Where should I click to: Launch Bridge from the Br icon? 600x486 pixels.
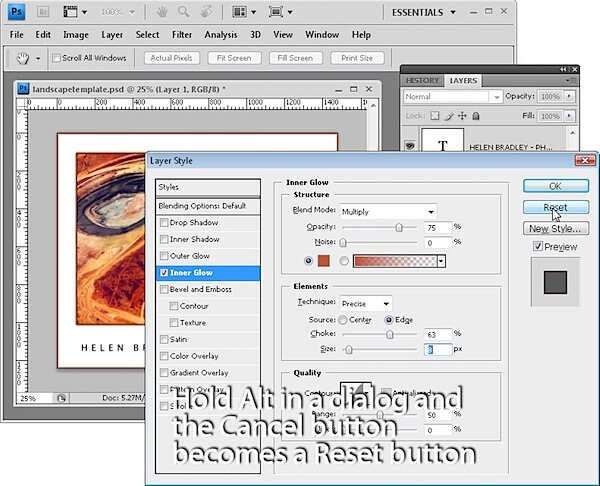[43, 12]
